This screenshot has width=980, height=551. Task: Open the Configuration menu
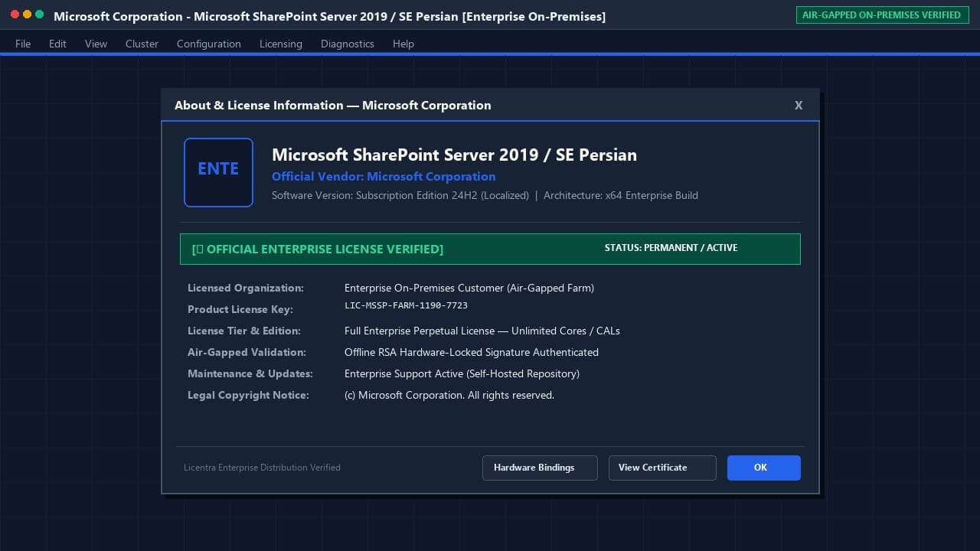point(209,44)
